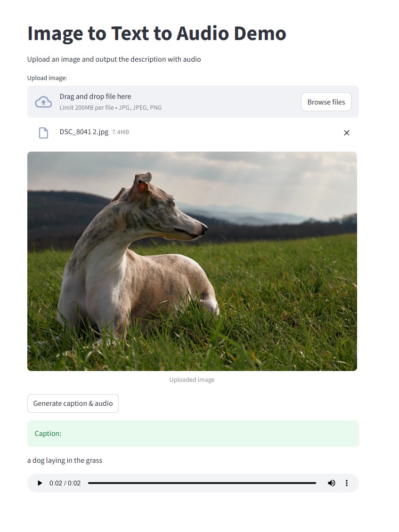399x532 pixels.
Task: Click the audio time display 0:02 / 0:02
Action: coord(65,483)
